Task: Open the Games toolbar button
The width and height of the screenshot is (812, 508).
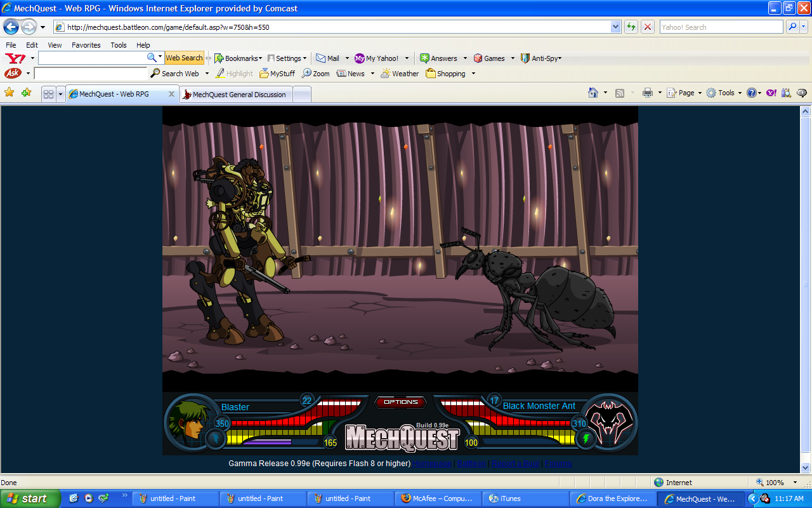Action: pos(489,58)
